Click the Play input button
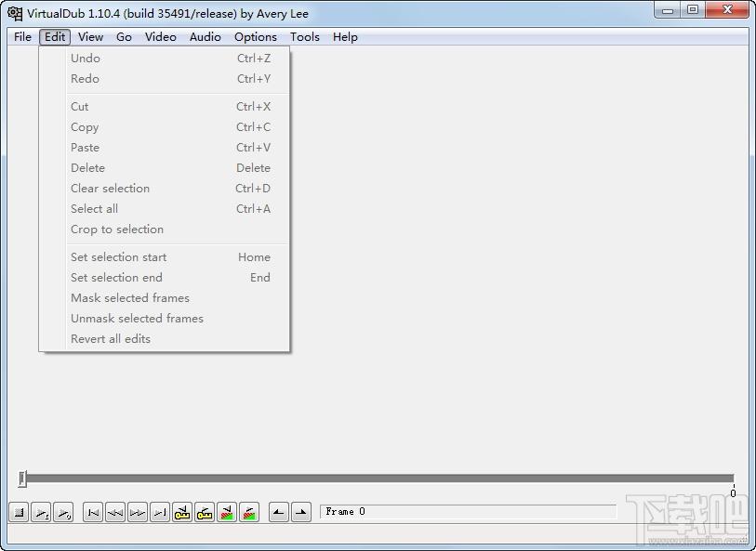 click(42, 513)
